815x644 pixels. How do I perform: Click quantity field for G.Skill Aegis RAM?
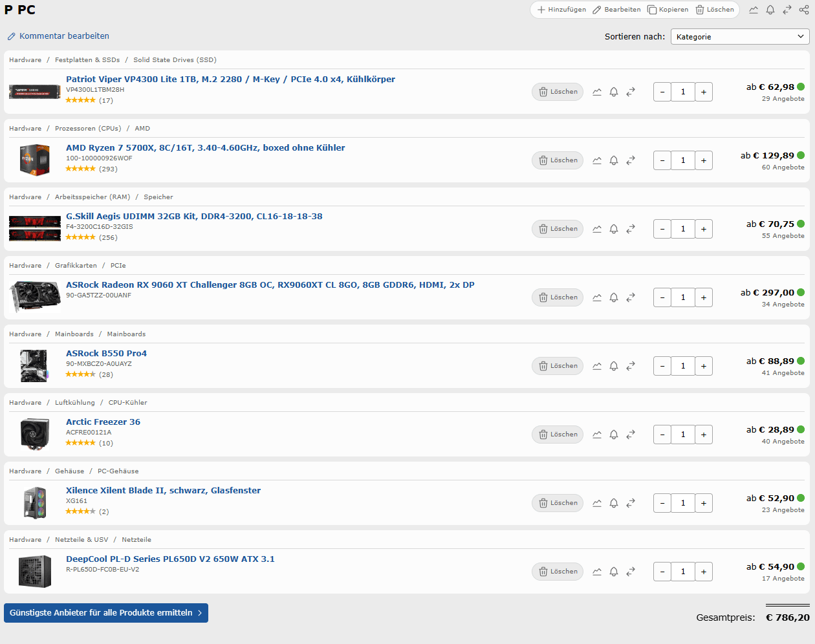683,229
